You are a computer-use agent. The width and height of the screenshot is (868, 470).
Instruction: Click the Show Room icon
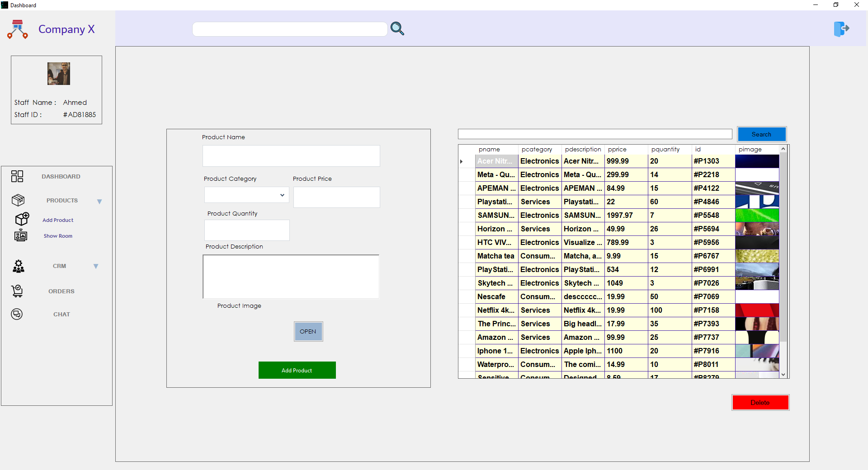pyautogui.click(x=21, y=235)
